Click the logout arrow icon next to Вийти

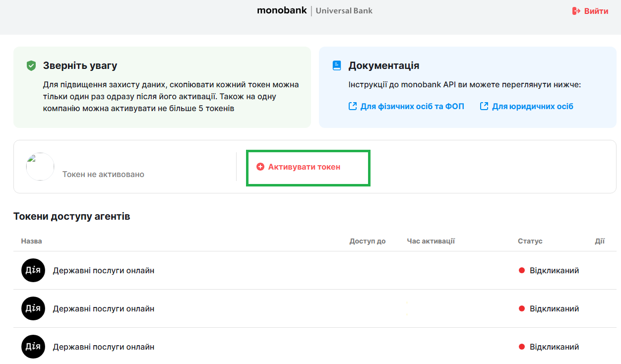pyautogui.click(x=575, y=10)
